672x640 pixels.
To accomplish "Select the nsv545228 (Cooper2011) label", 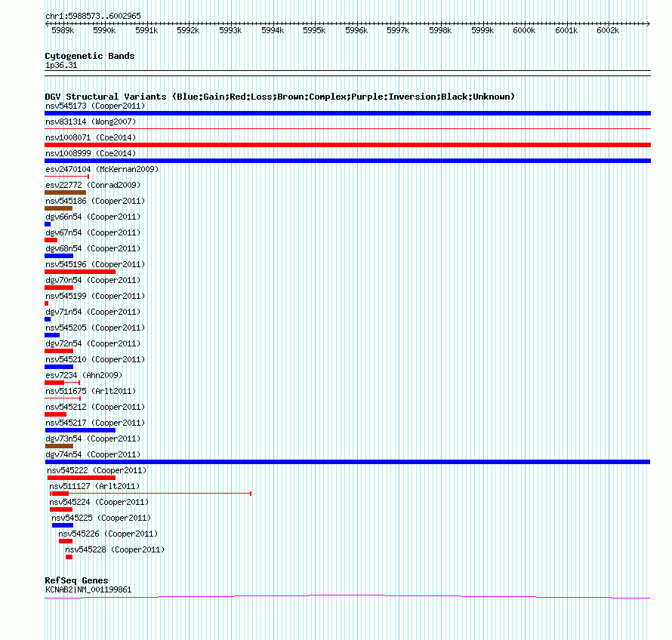I will pos(115,549).
